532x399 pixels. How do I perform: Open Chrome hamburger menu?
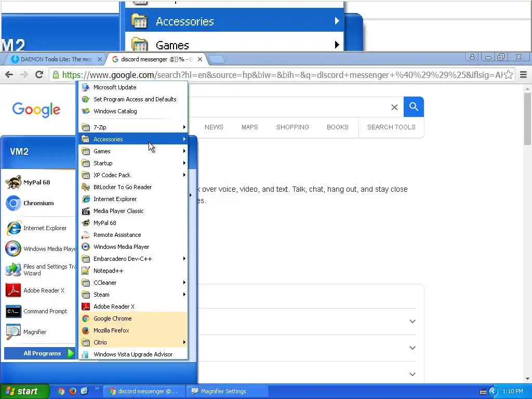[524, 75]
